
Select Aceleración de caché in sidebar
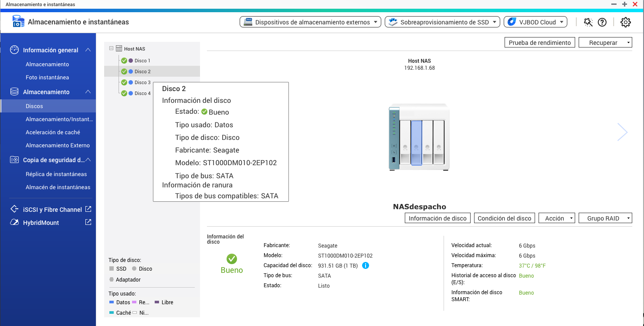click(53, 132)
